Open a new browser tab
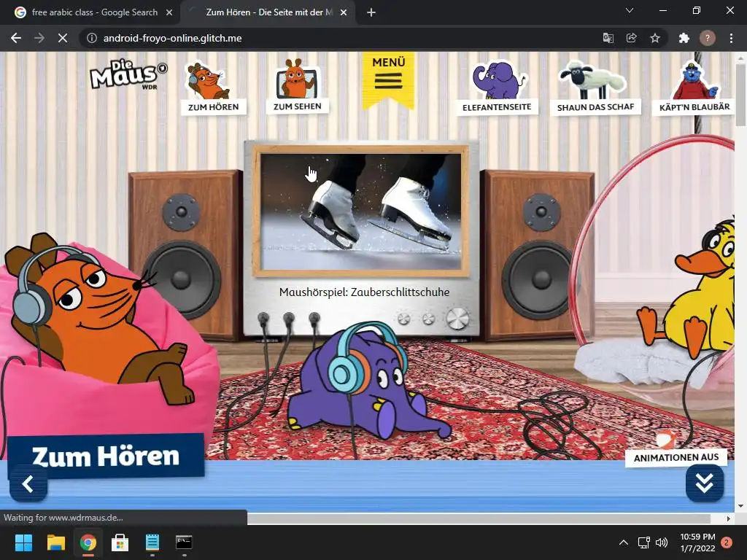Viewport: 747px width, 560px height. click(371, 13)
